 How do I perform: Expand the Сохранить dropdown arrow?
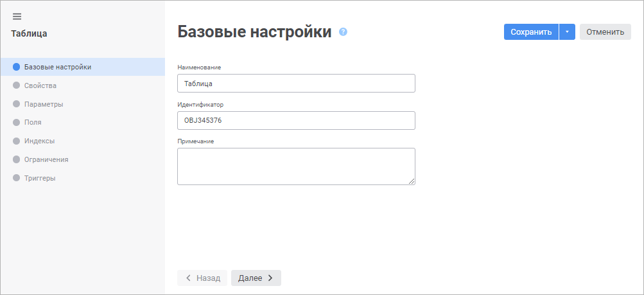tap(567, 32)
